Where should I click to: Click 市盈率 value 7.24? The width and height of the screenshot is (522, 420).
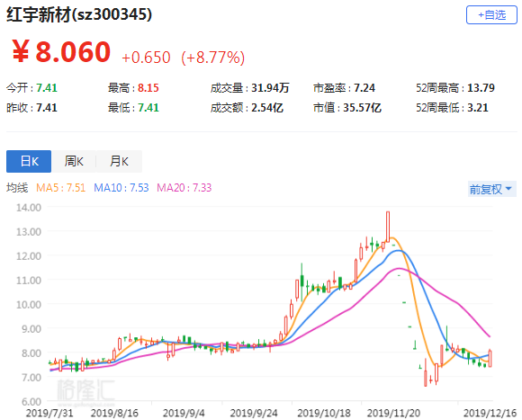click(x=364, y=88)
